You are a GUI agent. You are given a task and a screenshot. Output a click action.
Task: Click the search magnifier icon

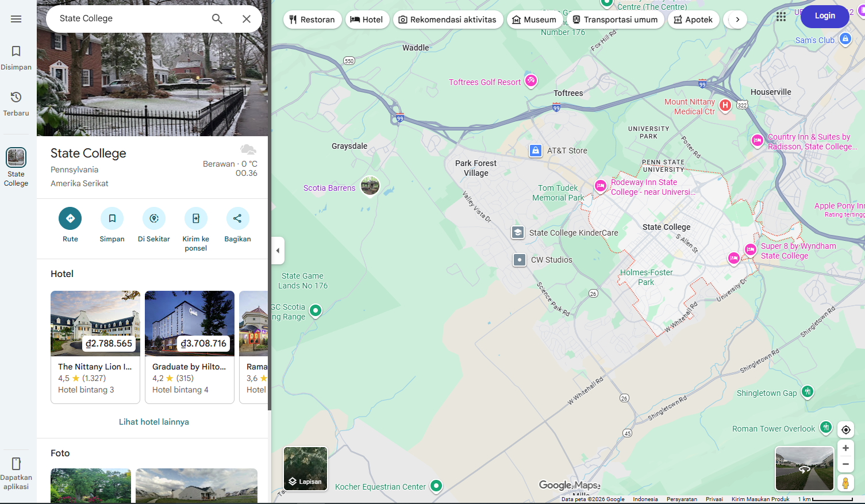point(217,18)
